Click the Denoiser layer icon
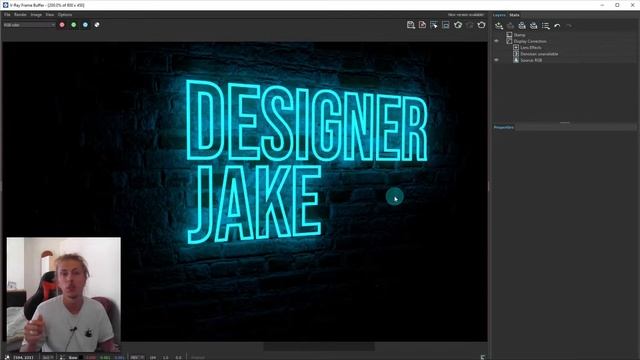Viewport: 640px width, 360px height. [x=516, y=54]
